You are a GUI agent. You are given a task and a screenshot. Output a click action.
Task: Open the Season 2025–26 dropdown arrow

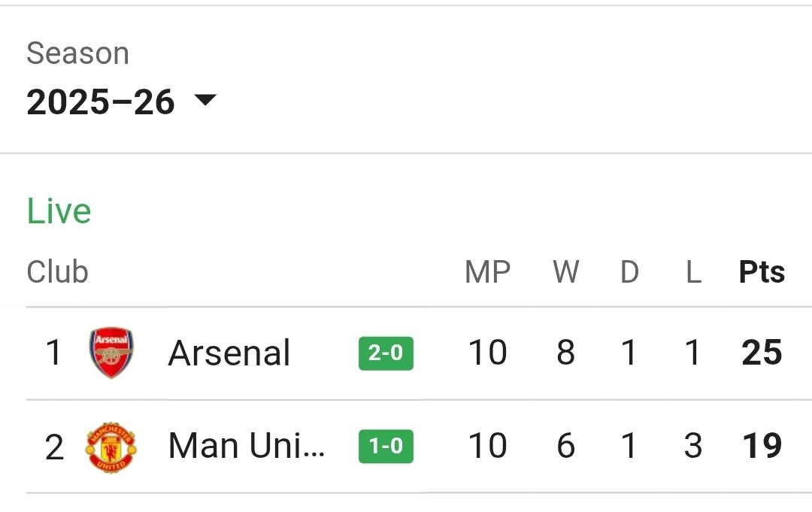coord(205,99)
